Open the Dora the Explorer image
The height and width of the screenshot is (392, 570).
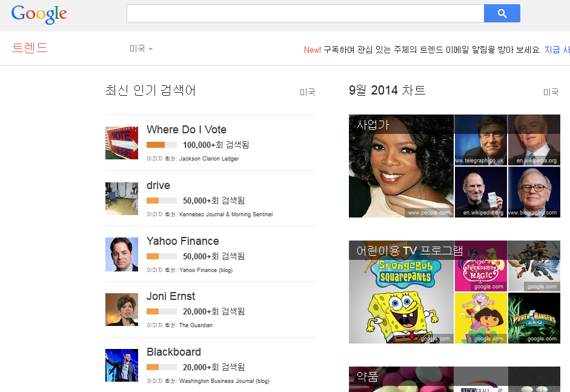pos(480,318)
